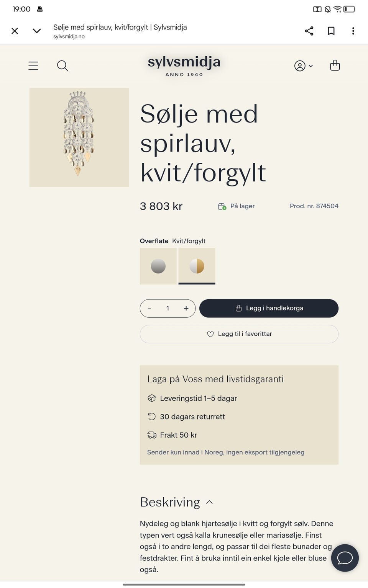Viewport: 368px width, 588px height.
Task: Select the Kvit/forgylt two-tone surface swatch
Action: click(197, 266)
